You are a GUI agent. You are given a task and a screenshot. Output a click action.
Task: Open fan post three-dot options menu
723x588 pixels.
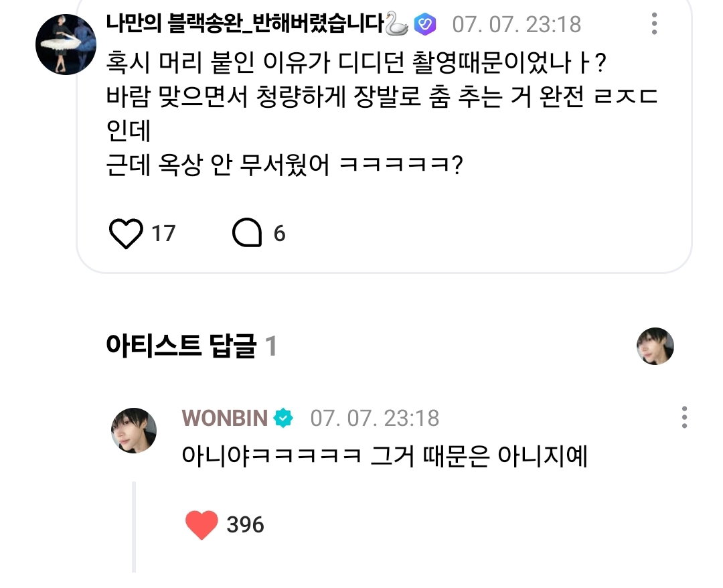[654, 23]
